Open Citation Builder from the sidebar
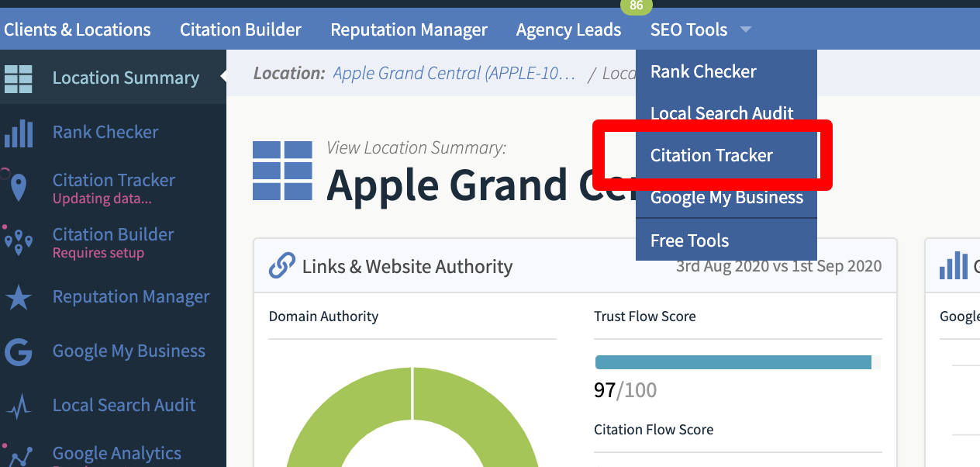This screenshot has width=980, height=467. click(113, 234)
